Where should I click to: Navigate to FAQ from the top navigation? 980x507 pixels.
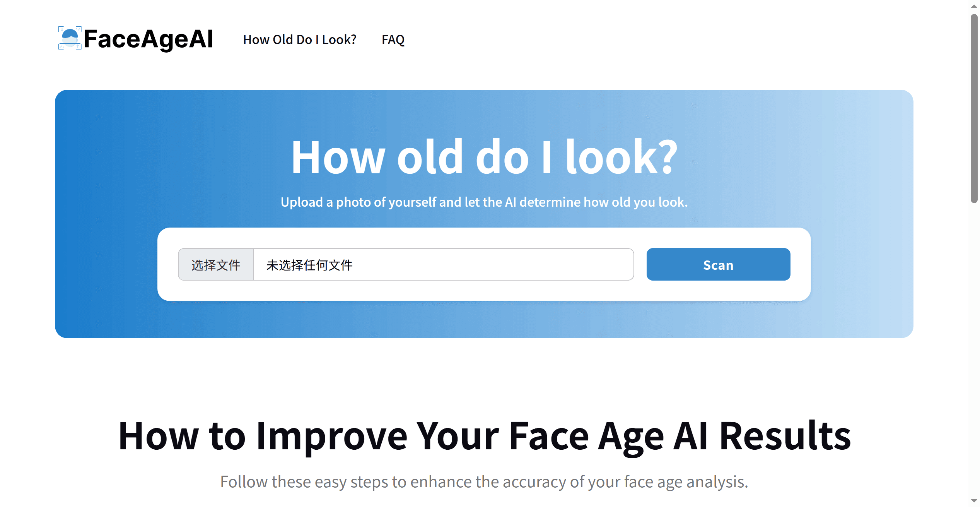coord(393,39)
